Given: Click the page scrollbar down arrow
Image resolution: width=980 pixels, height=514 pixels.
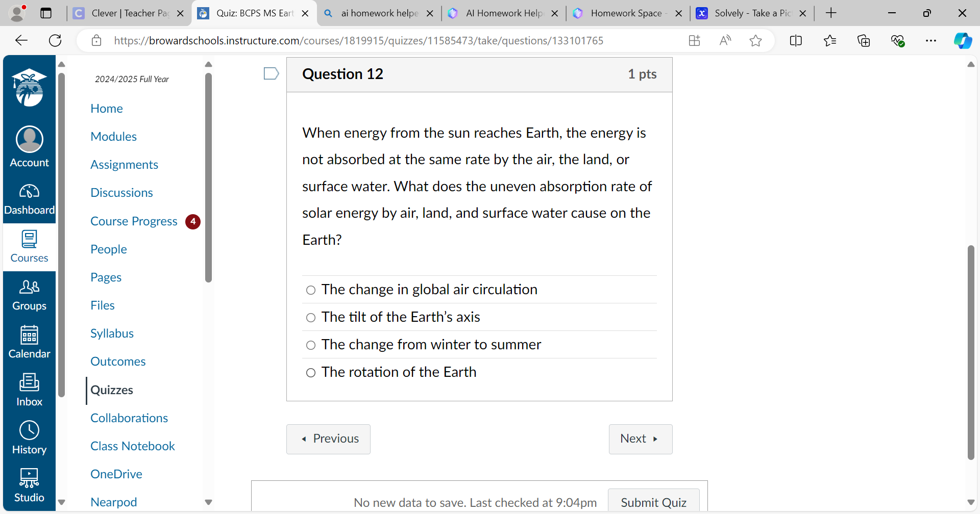Looking at the screenshot, I should tap(971, 502).
